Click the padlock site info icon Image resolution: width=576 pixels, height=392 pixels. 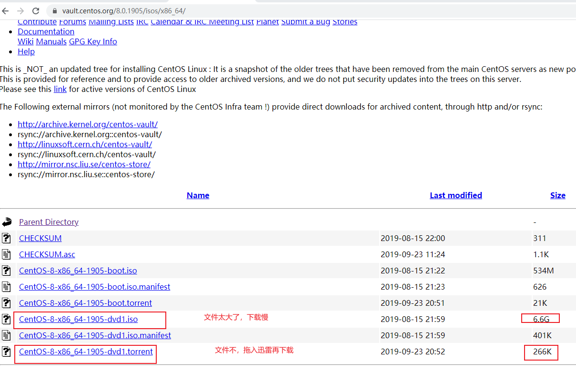(54, 10)
